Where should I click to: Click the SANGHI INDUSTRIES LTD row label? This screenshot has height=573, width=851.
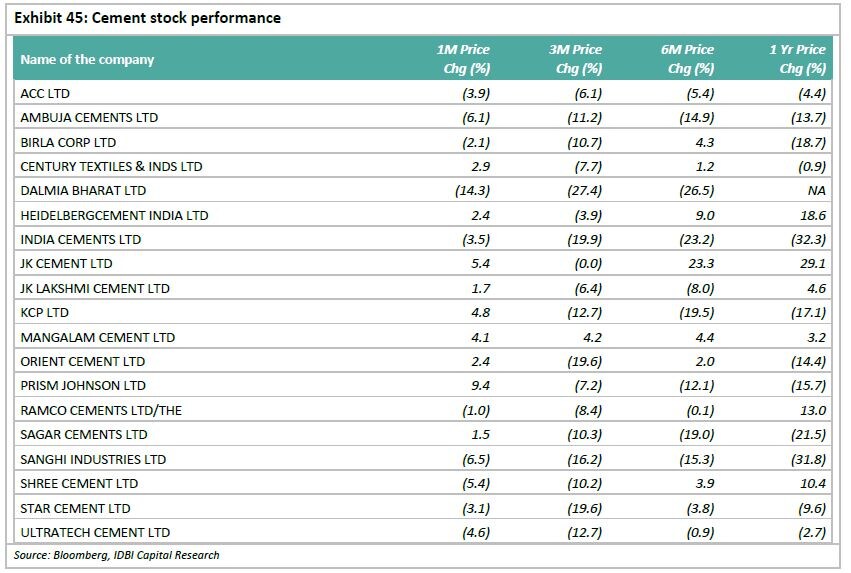[x=93, y=459]
